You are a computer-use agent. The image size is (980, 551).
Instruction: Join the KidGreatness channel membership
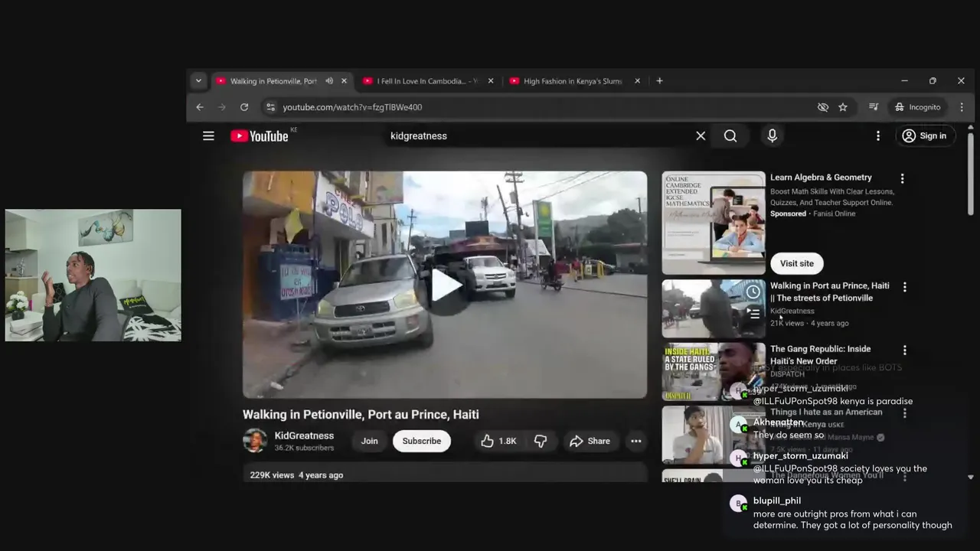(x=369, y=441)
